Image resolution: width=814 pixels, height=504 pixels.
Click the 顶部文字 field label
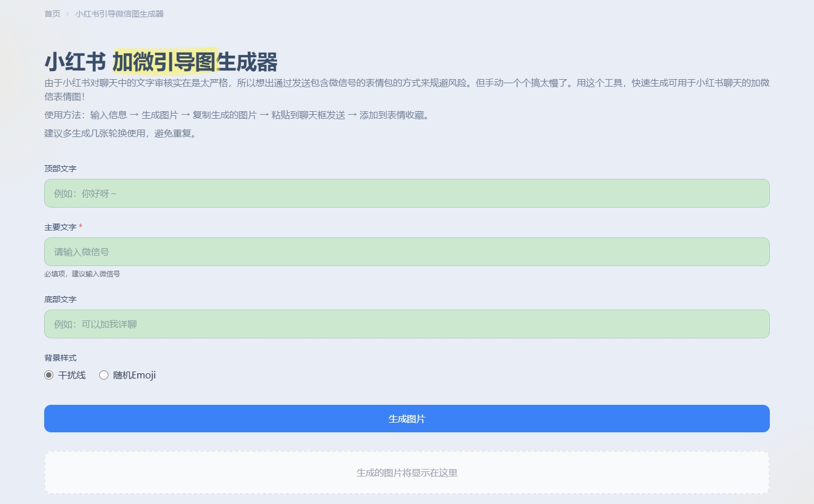coord(60,169)
